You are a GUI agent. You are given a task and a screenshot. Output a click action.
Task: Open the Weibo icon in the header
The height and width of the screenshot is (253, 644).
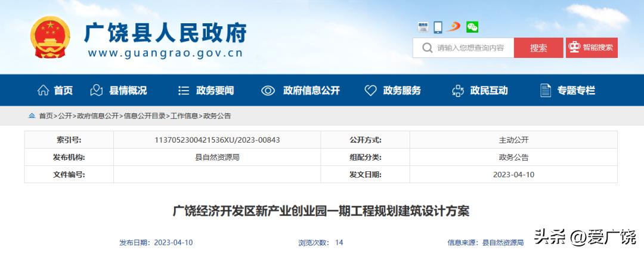(454, 27)
